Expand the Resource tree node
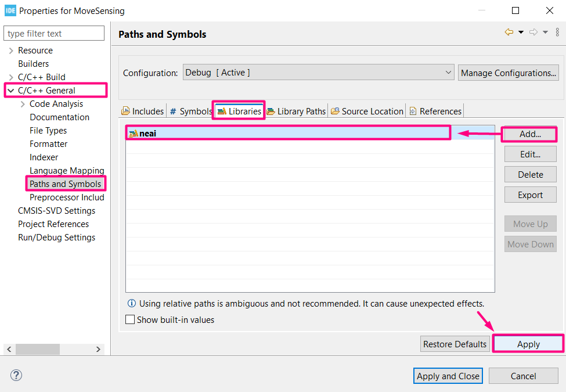This screenshot has height=392, width=566. click(x=11, y=51)
